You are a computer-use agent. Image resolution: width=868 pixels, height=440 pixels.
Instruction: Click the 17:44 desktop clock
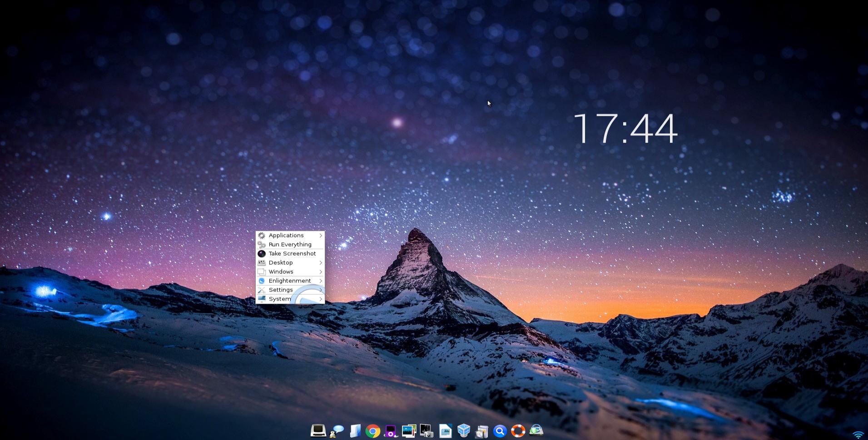click(x=625, y=129)
